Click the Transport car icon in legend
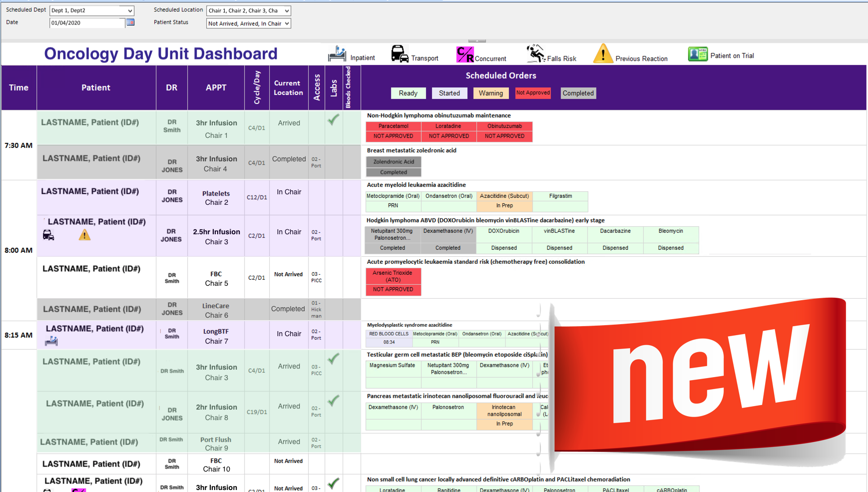Viewport: 868px width, 492px height. [400, 54]
